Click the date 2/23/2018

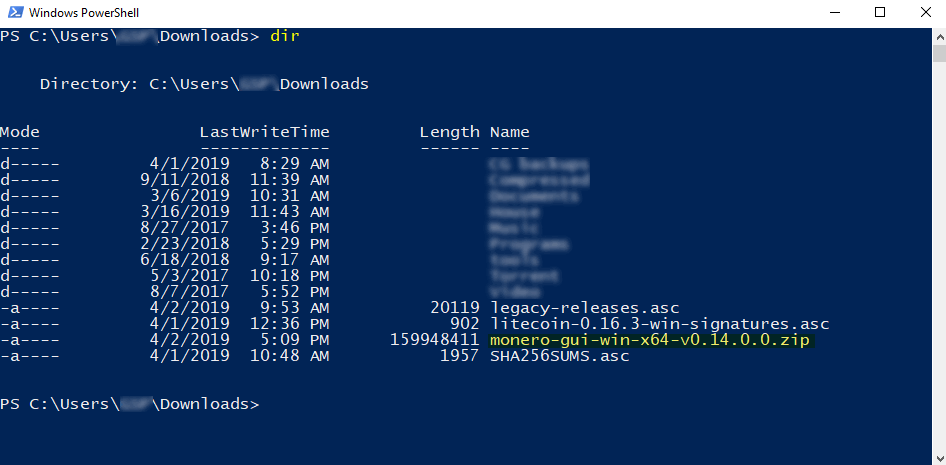185,244
